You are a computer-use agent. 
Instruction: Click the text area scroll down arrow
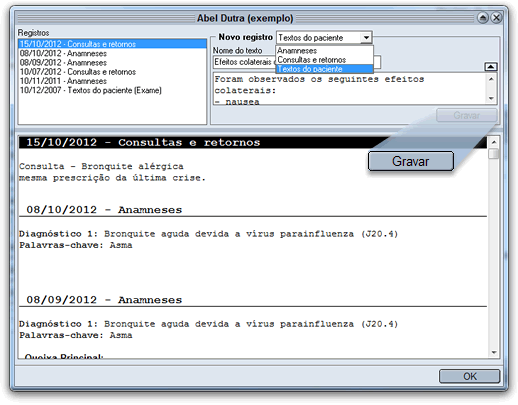click(491, 99)
